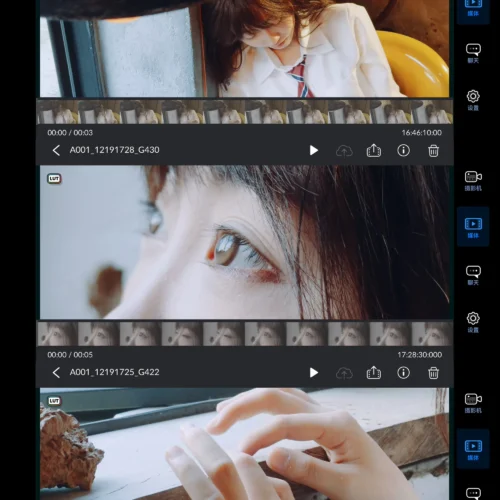Tap the eye close-up video preview
Viewport: 500px width, 500px height.
tap(245, 242)
